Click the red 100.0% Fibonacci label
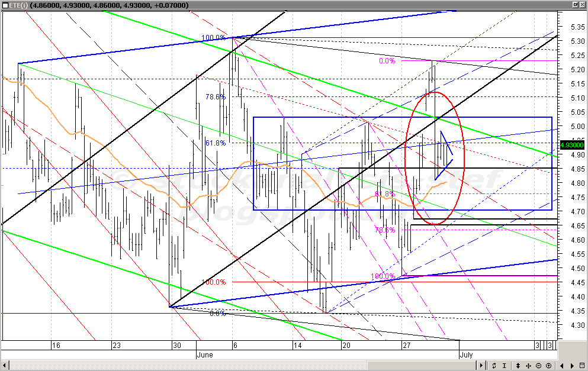Screen dimensions: 588x371 (213, 282)
